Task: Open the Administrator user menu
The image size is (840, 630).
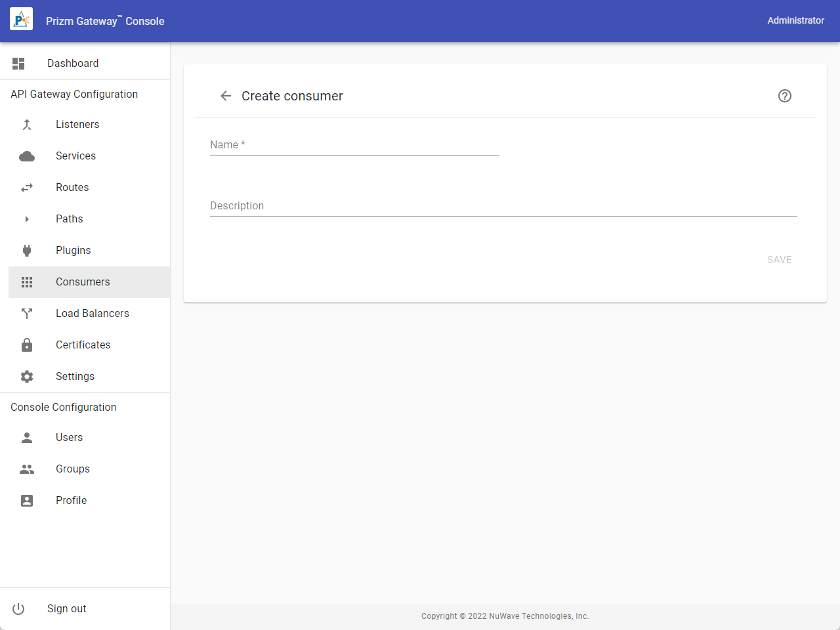Action: click(x=795, y=20)
